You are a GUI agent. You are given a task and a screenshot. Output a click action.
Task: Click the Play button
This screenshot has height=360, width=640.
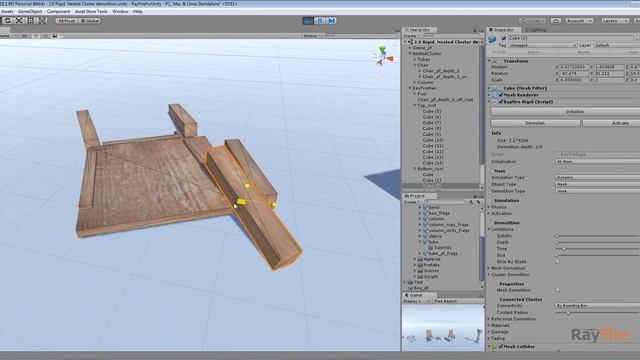pos(309,20)
